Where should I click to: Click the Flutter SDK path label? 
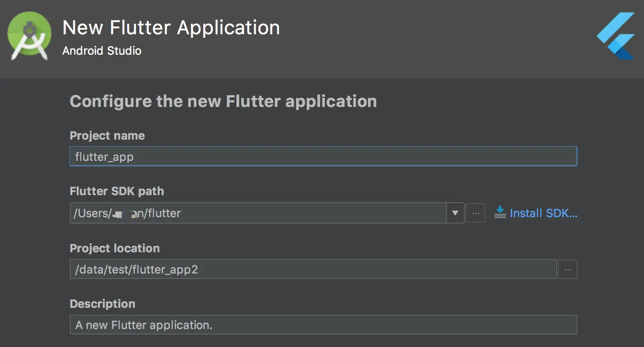click(x=116, y=191)
